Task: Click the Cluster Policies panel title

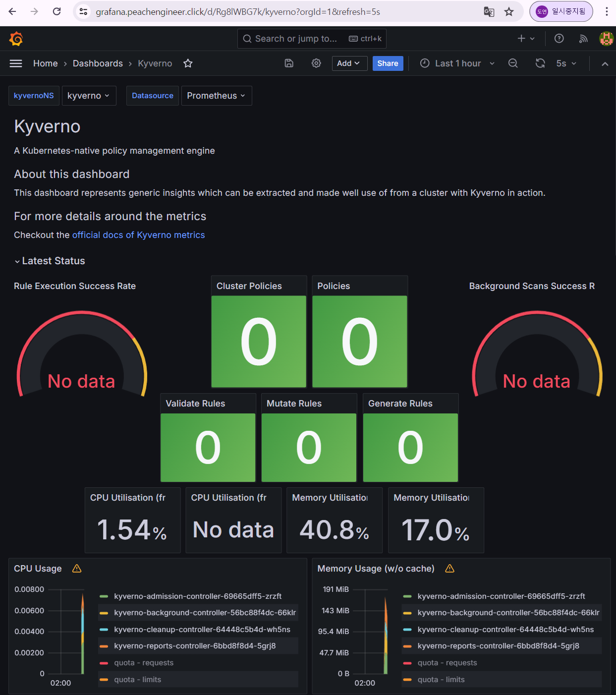Action: pos(249,286)
